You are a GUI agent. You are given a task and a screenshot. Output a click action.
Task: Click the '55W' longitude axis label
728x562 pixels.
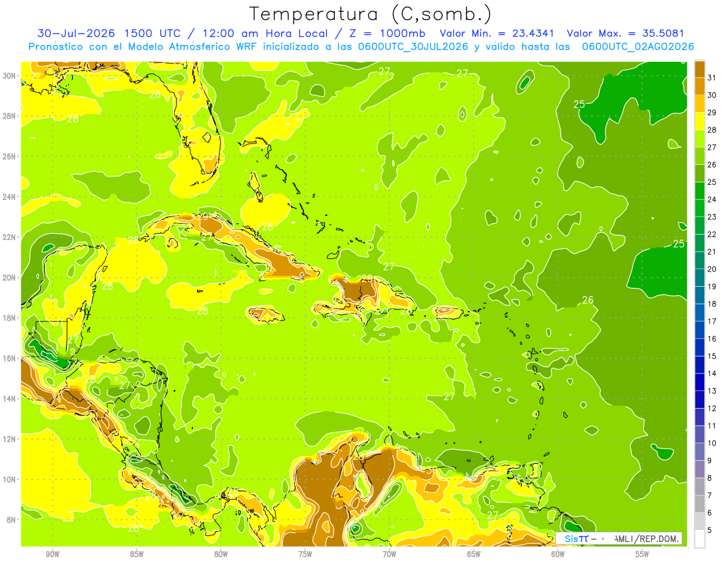pyautogui.click(x=642, y=554)
